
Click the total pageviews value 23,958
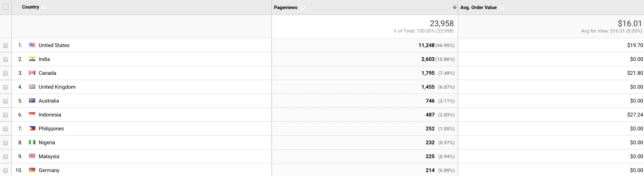pos(442,23)
